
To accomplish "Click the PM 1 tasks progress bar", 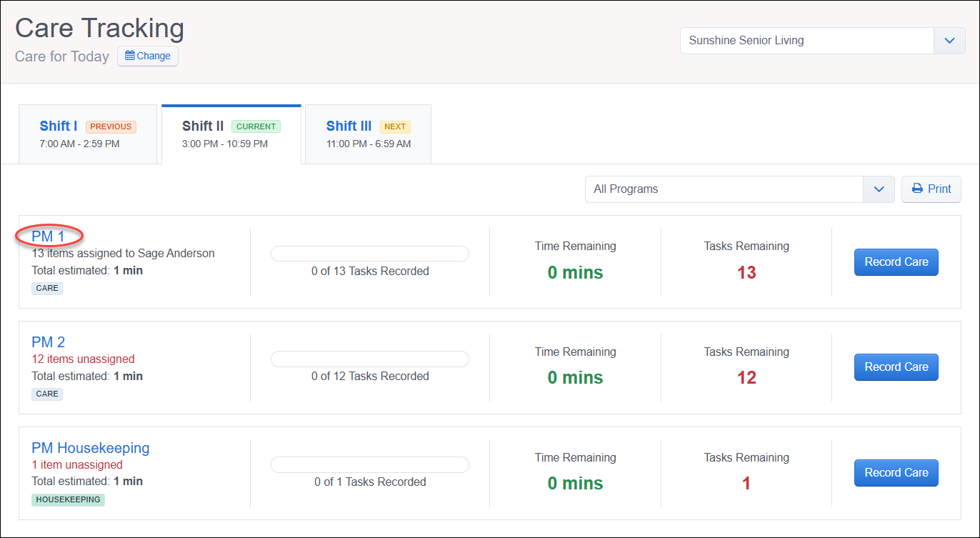I will pos(370,254).
